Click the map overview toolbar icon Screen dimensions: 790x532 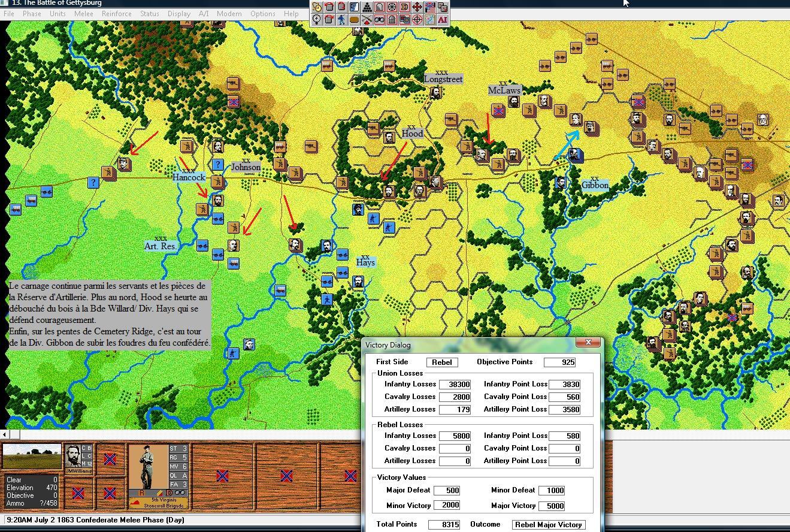pos(430,20)
